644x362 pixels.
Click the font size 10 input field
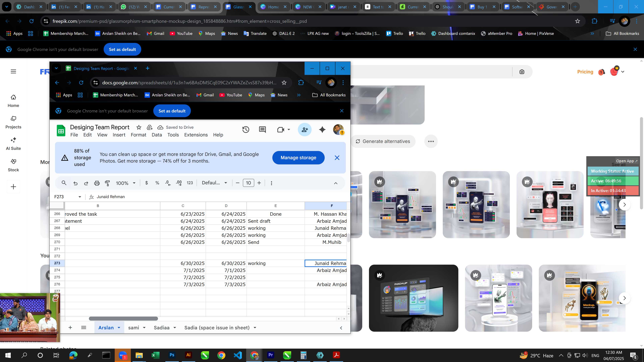coord(248,183)
